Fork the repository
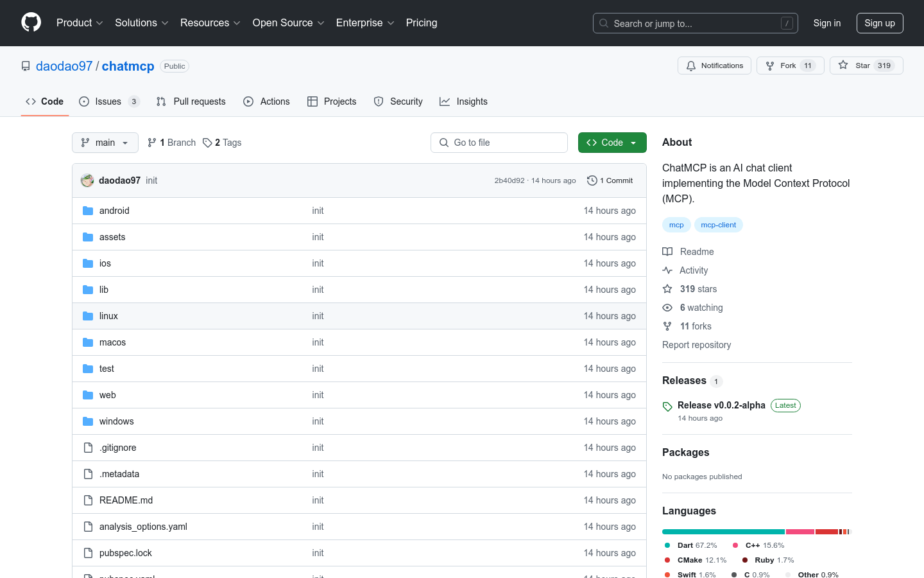The width and height of the screenshot is (924, 578). [791, 66]
